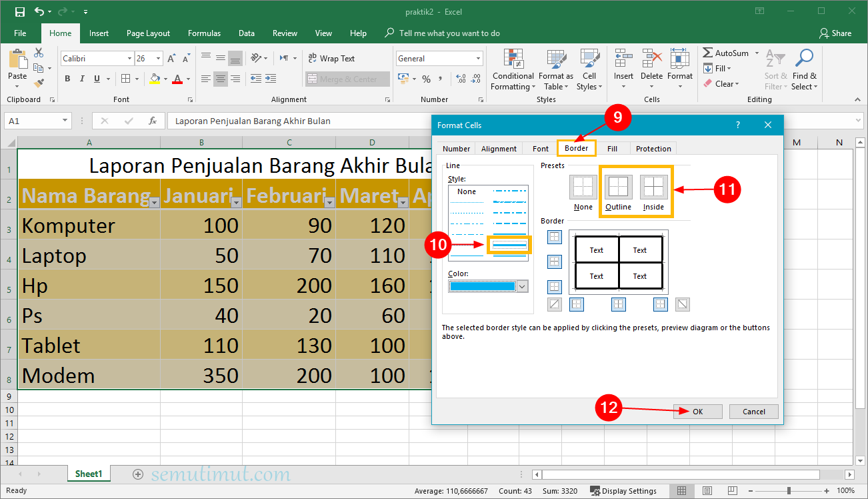Click the red Font Color swatch
Viewport: 868px width, 499px height.
click(177, 79)
